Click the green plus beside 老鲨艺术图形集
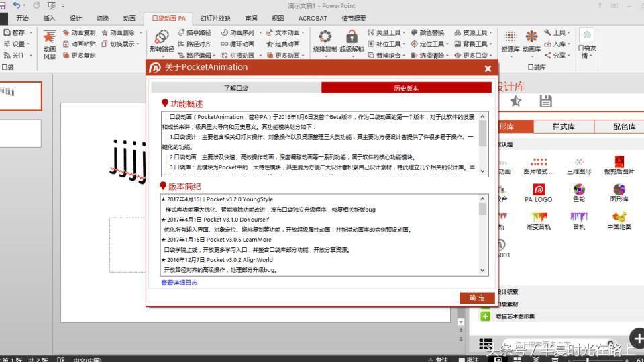Viewport: 644px width, 362px height. point(486,316)
